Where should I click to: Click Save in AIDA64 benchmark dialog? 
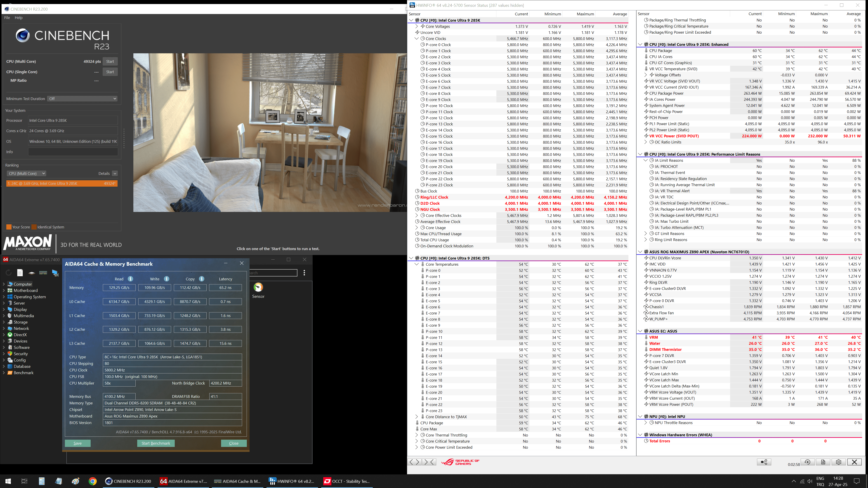(78, 443)
